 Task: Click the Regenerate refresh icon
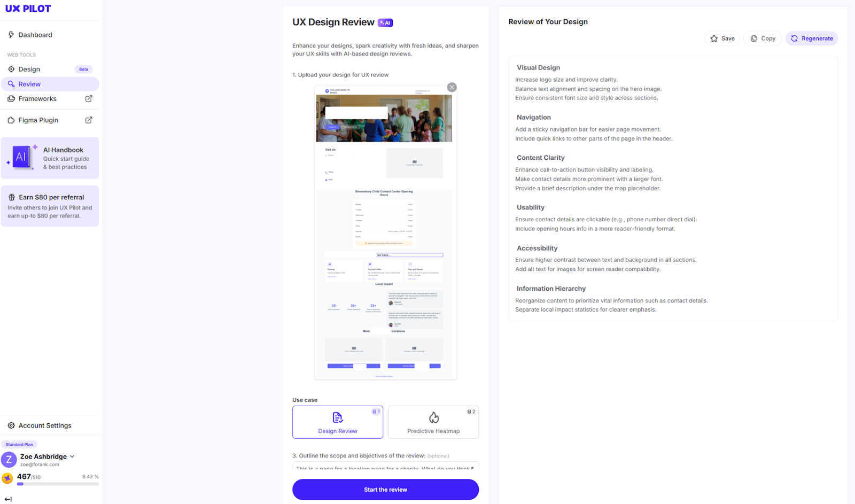click(794, 38)
